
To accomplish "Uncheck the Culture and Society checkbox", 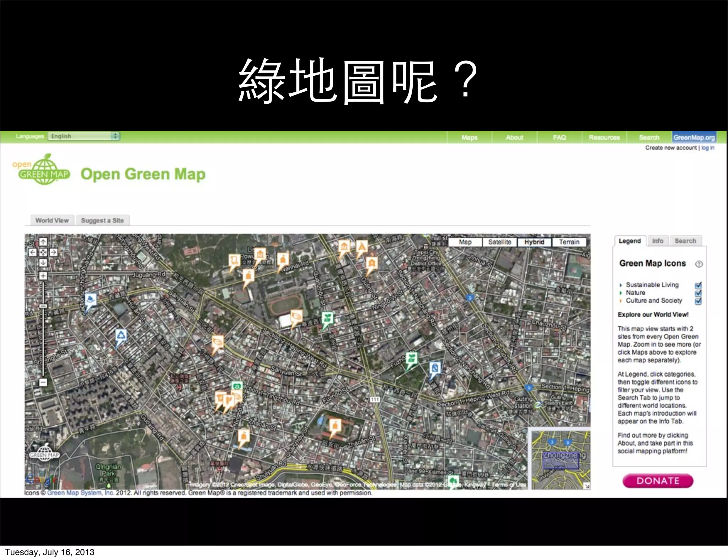I will [698, 301].
